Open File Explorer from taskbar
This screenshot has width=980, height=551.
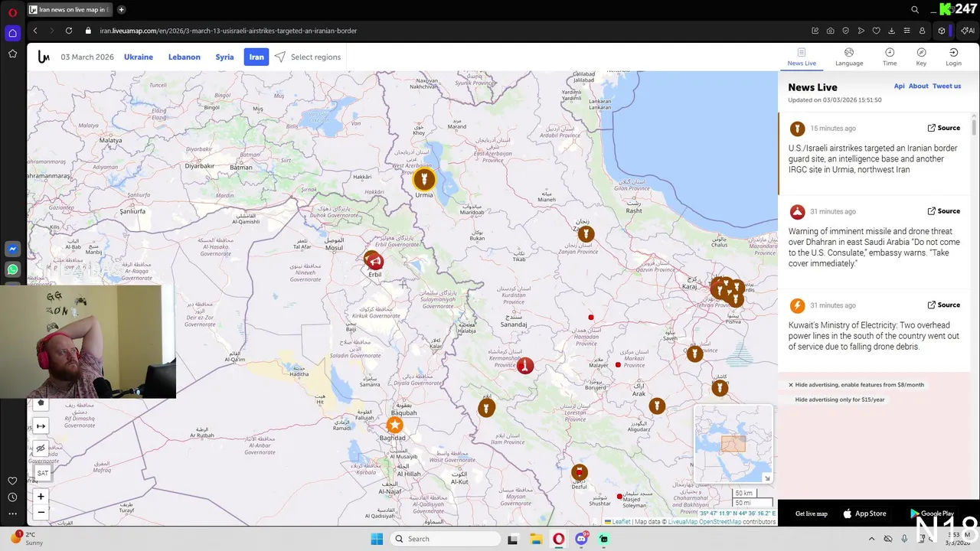(x=536, y=539)
